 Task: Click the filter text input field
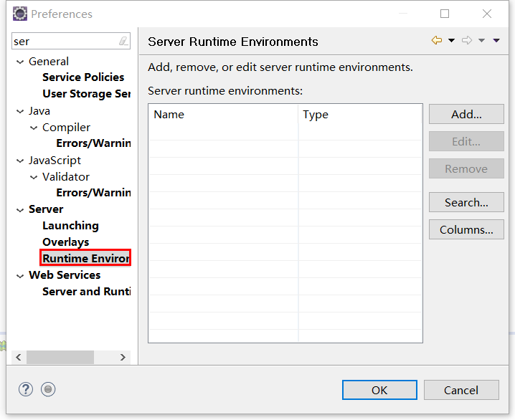click(65, 42)
